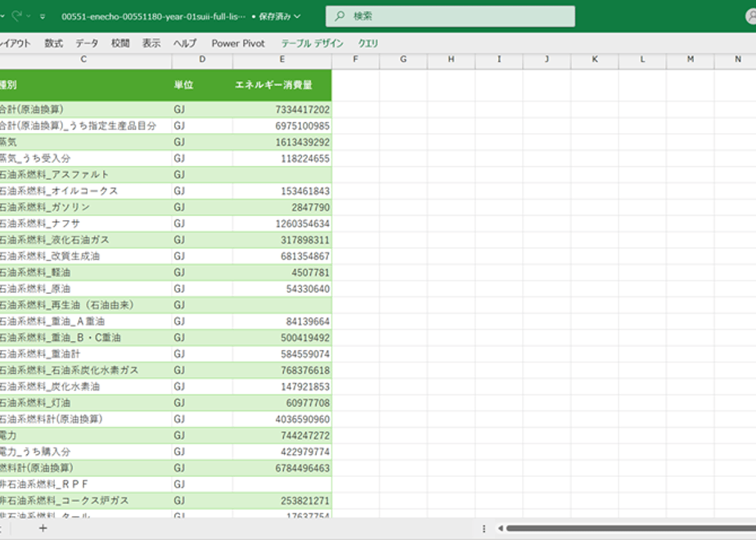Select column K header
756x540 pixels.
pyautogui.click(x=595, y=59)
